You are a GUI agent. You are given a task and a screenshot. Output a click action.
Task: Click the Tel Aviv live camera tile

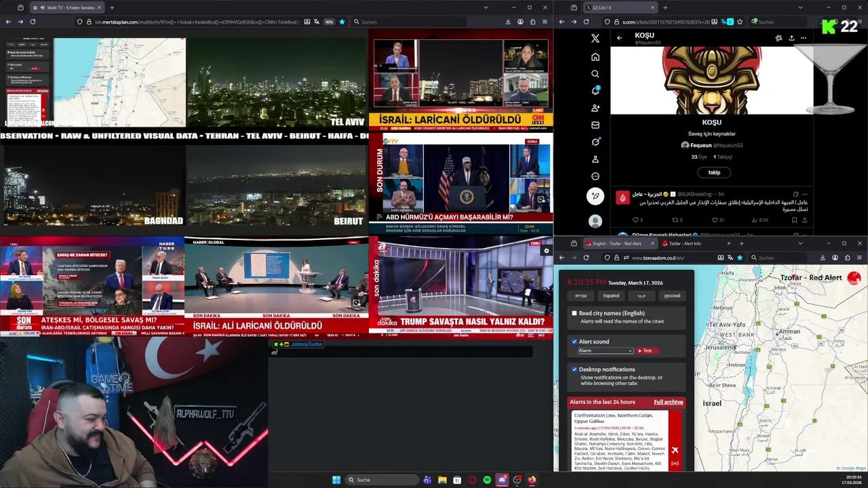click(x=277, y=82)
